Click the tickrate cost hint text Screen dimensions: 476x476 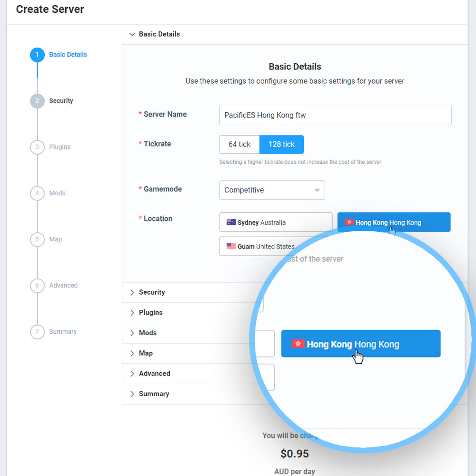(x=300, y=162)
